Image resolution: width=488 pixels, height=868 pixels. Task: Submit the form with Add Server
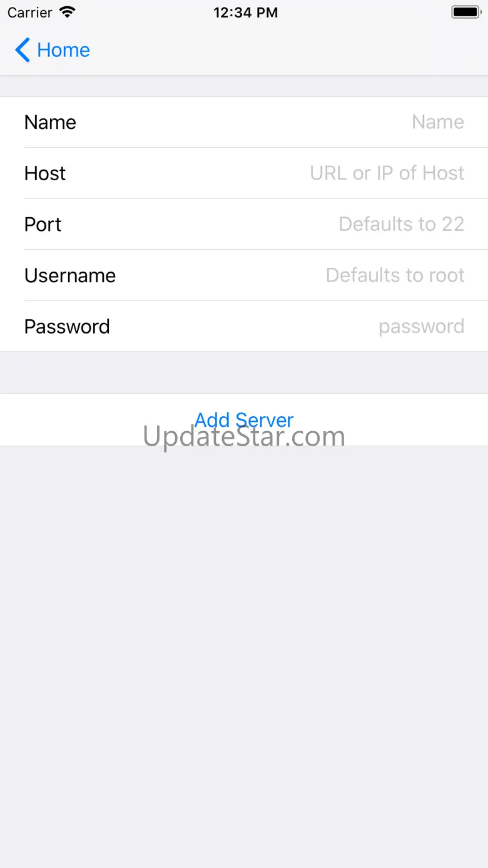244,419
